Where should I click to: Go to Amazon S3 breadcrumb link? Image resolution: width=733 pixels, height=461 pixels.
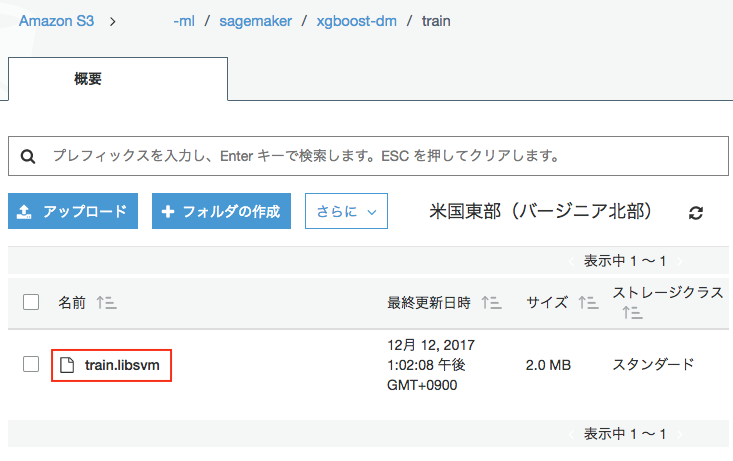click(x=56, y=20)
